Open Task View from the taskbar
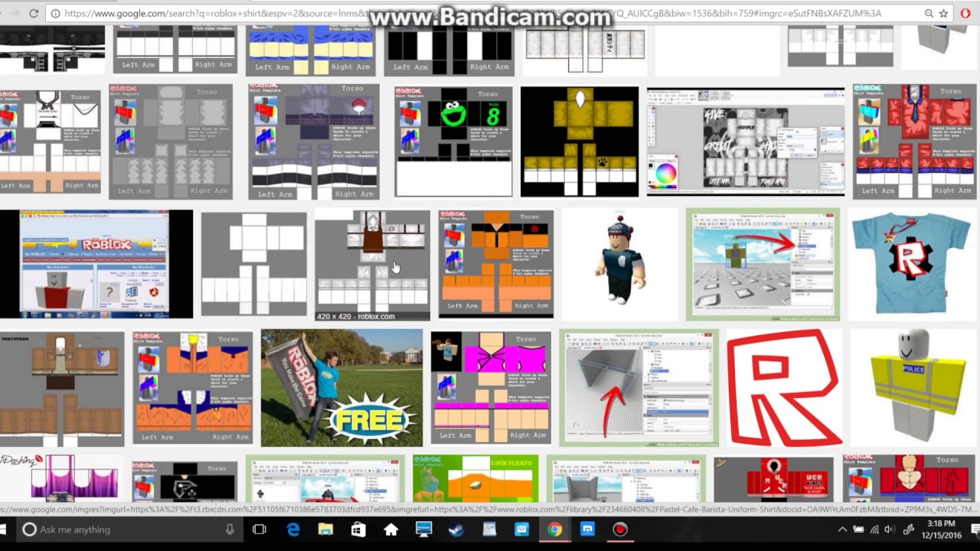The image size is (980, 551). point(259,530)
